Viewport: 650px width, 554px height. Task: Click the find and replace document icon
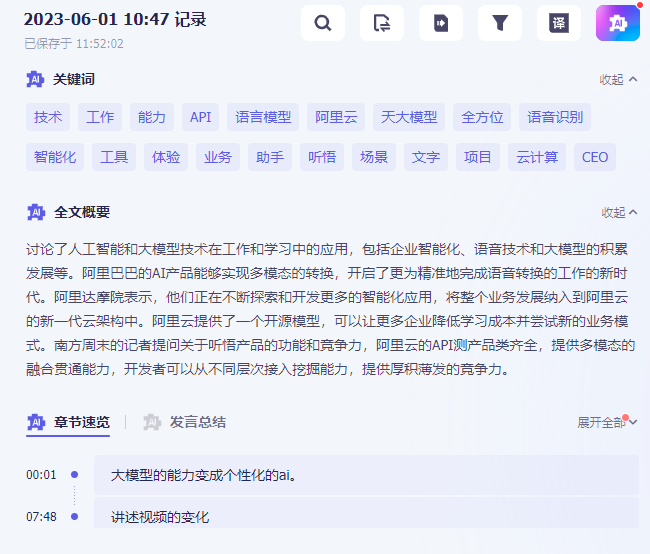click(x=382, y=23)
